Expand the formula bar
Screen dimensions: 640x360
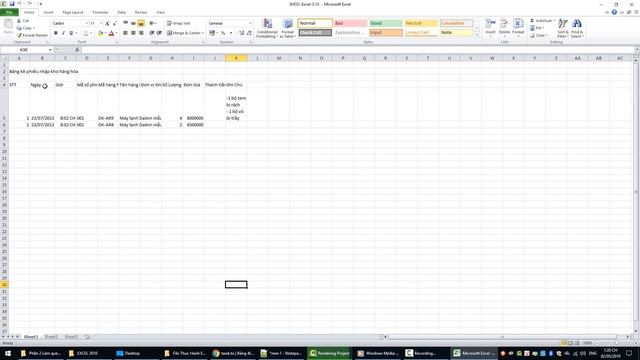pos(637,50)
